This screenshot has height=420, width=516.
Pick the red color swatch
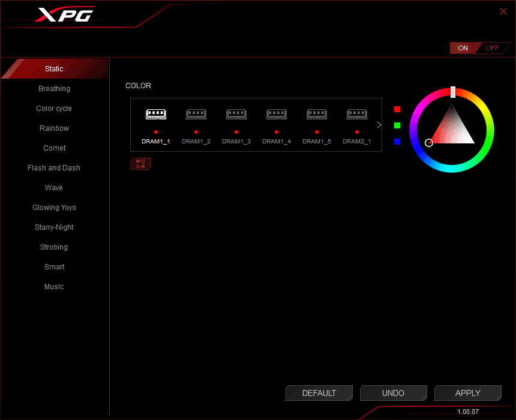397,109
